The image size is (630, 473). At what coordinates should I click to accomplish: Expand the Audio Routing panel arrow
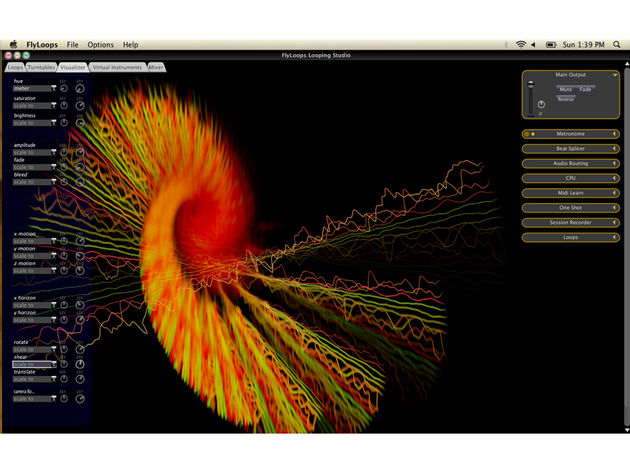pos(614,164)
